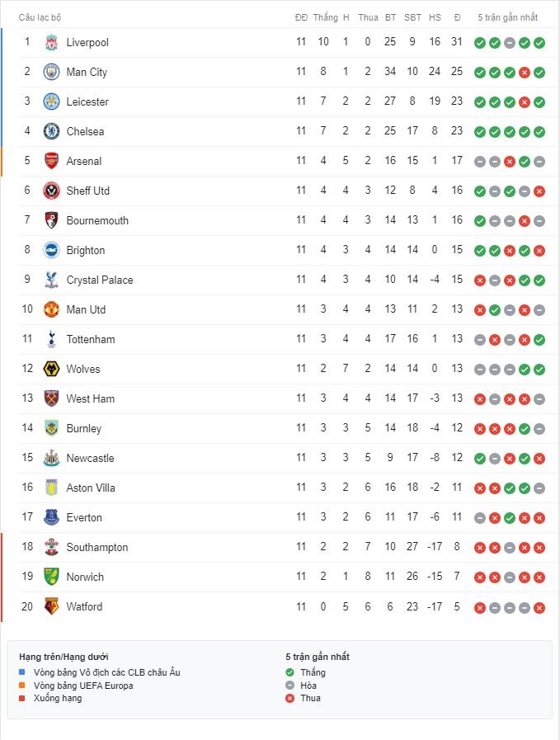Select the Leicester fox crest icon
The height and width of the screenshot is (740, 560).
[x=51, y=101]
